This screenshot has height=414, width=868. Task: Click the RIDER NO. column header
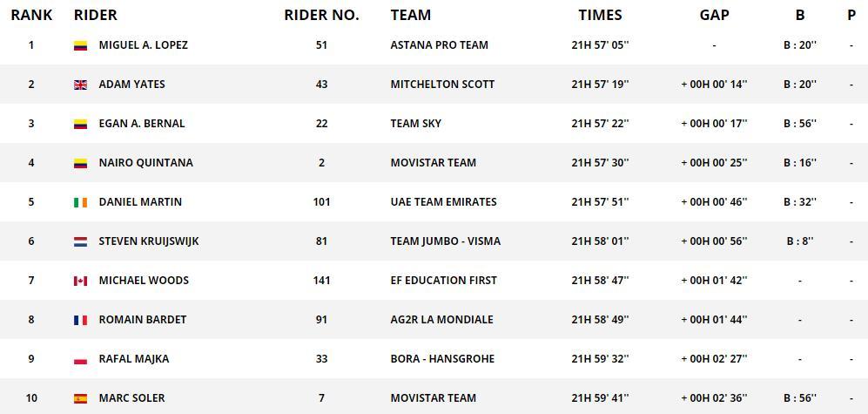(x=321, y=15)
